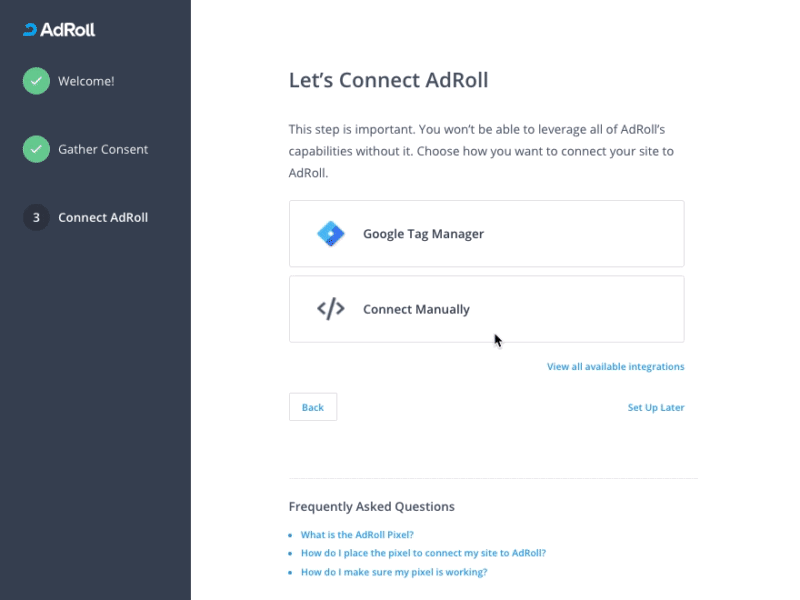Select the Connect AdRoll step label

[103, 217]
